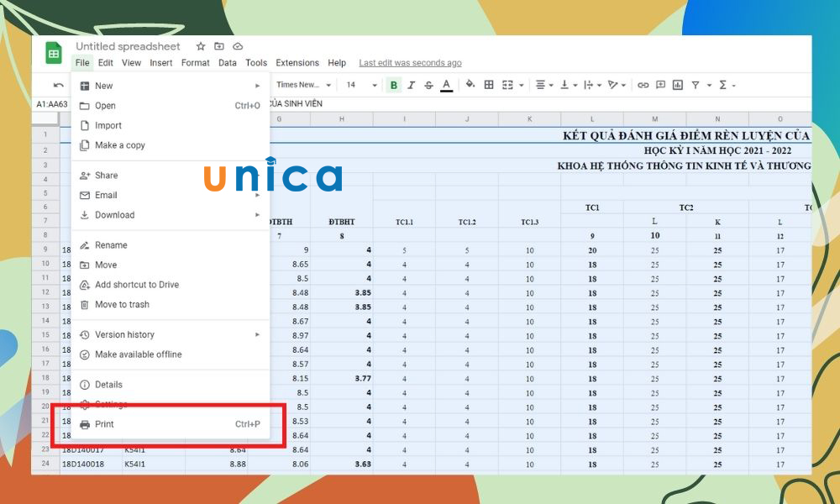Open text rotation dropdown
Image resolution: width=840 pixels, height=504 pixels.
pyautogui.click(x=617, y=85)
